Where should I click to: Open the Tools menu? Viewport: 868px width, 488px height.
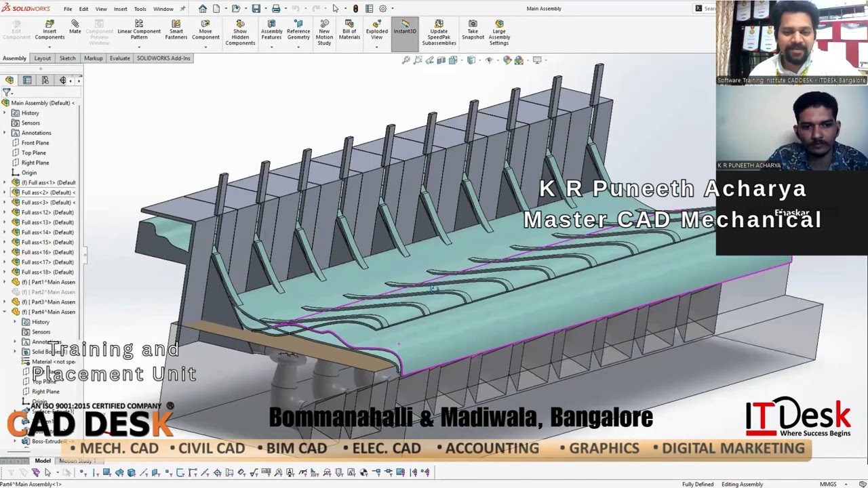[140, 9]
